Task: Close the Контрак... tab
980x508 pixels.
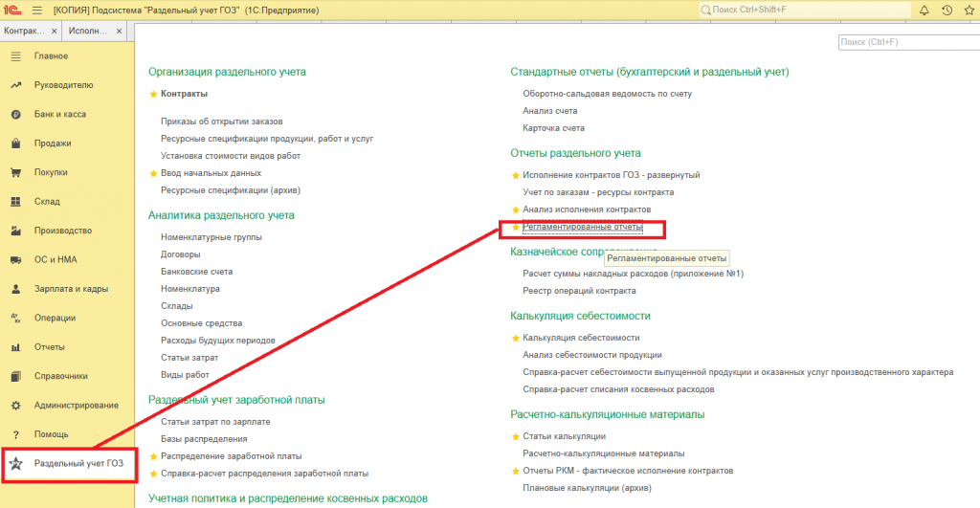Action: click(55, 31)
